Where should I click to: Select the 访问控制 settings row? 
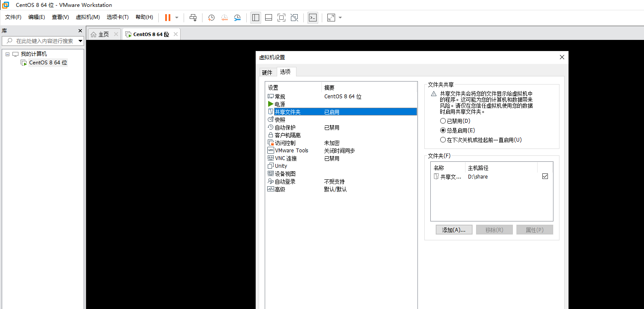tap(341, 143)
